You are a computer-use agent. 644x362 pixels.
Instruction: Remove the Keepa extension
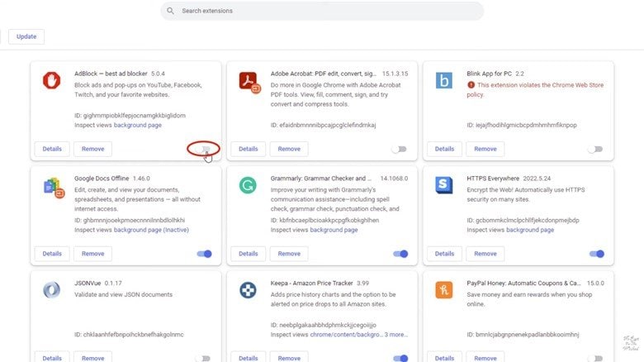click(x=289, y=358)
